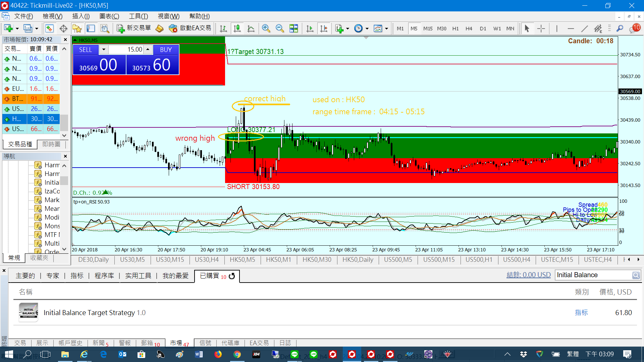Click the 結餘: 0.00 USD link
Viewport: 644px width, 362px height.
[528, 275]
